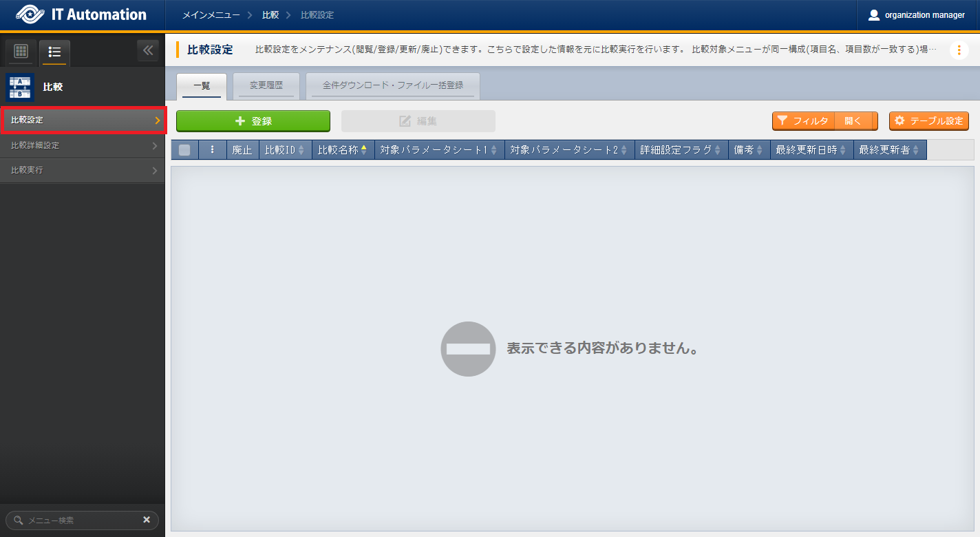Open the organization manager user icon
This screenshot has height=537, width=980.
[x=874, y=15]
